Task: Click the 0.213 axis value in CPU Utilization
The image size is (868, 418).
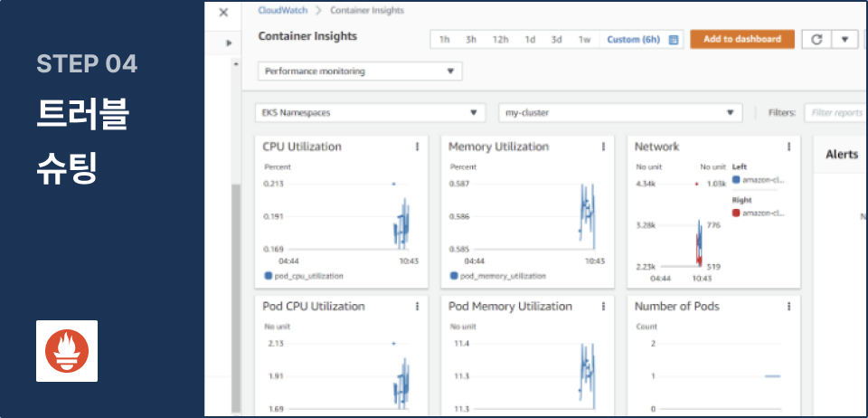Action: tap(273, 184)
